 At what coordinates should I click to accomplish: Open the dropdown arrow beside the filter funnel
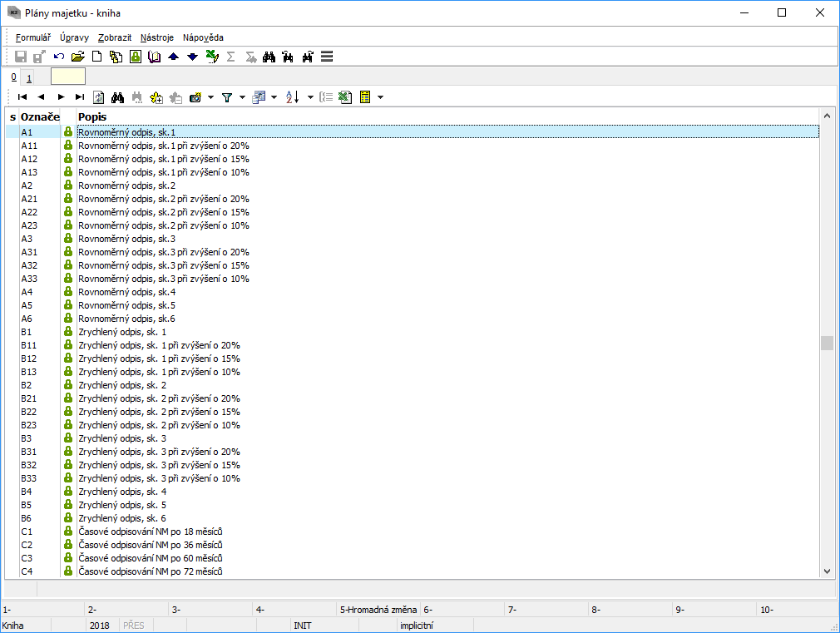point(242,97)
